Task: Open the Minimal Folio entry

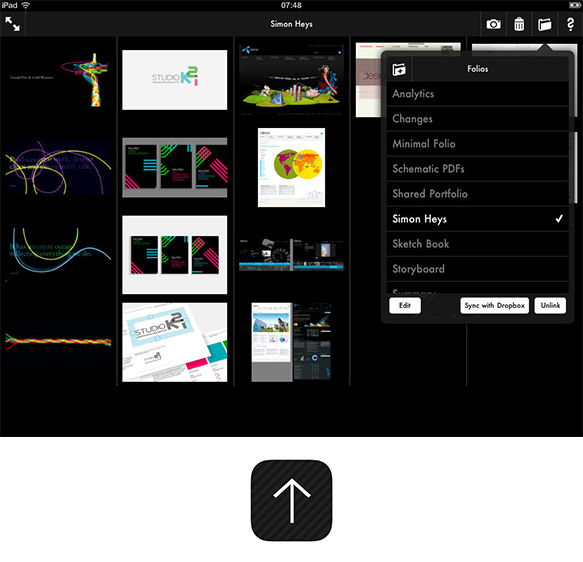Action: pyautogui.click(x=477, y=143)
